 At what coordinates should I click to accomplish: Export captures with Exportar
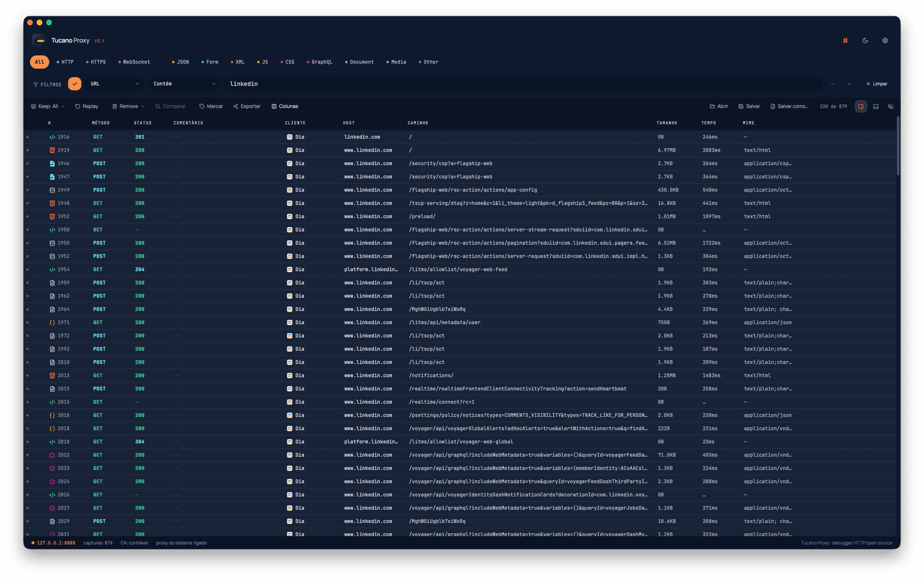click(x=247, y=107)
